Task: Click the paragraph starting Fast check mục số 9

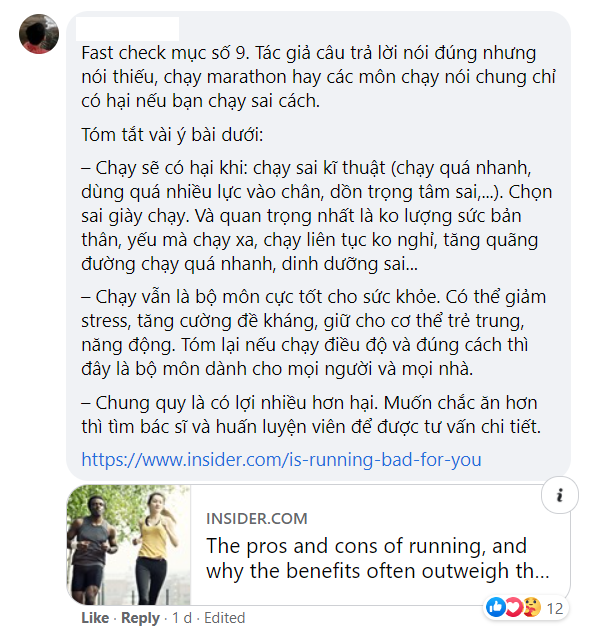Action: point(318,77)
